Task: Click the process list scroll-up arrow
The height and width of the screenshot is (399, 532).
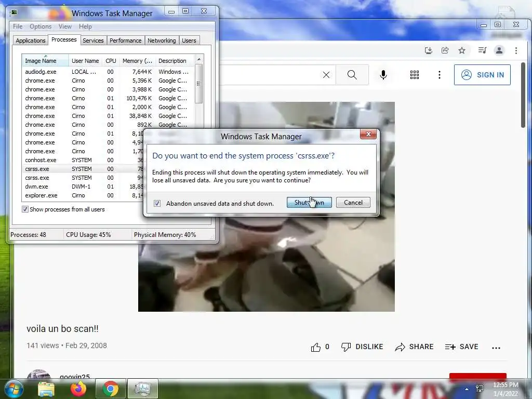Action: pyautogui.click(x=199, y=59)
